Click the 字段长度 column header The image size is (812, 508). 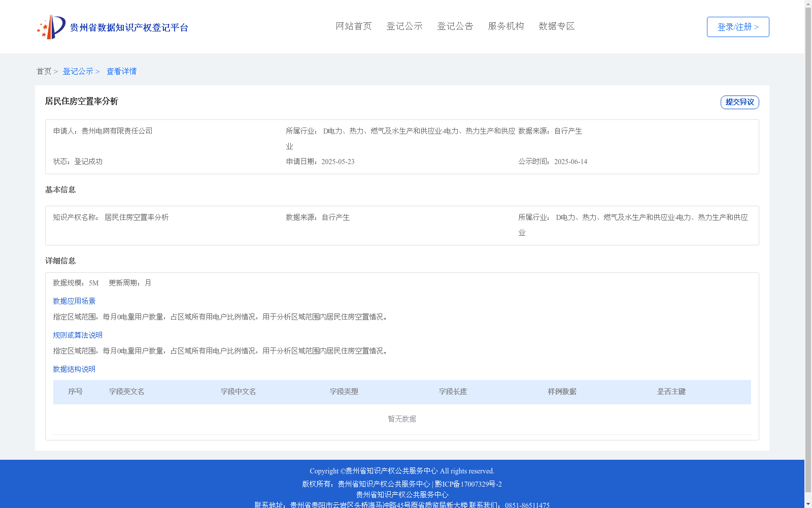click(453, 392)
